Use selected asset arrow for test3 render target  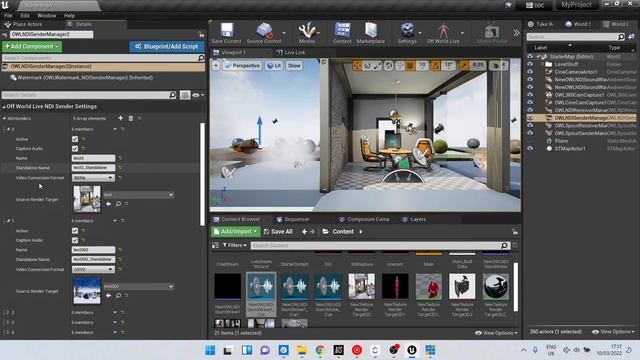pos(109,204)
